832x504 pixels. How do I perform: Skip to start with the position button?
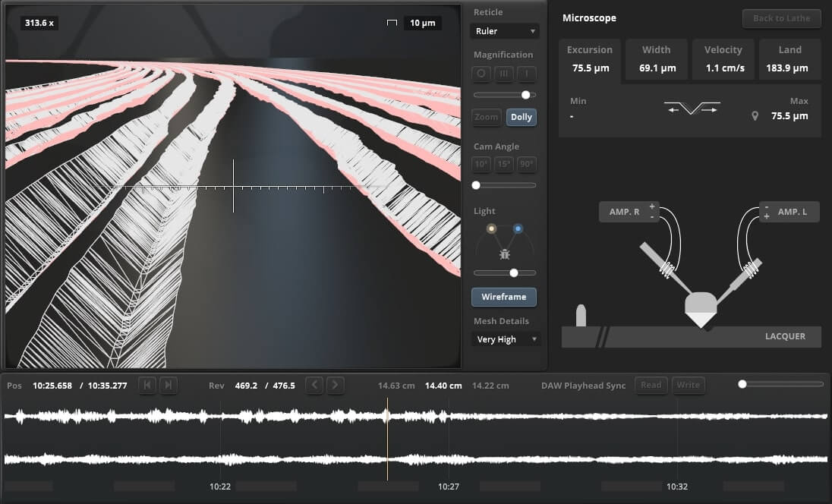tap(147, 385)
